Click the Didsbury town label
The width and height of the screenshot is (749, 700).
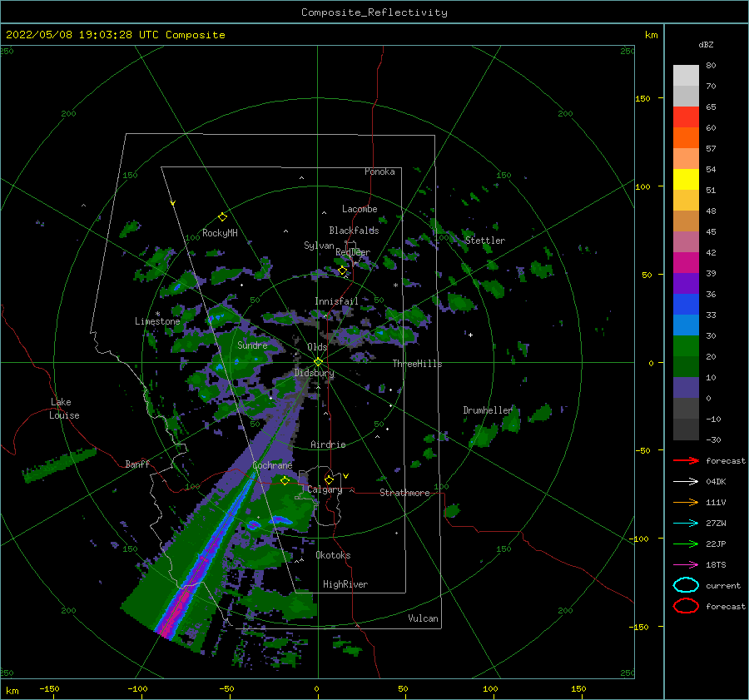(x=314, y=373)
